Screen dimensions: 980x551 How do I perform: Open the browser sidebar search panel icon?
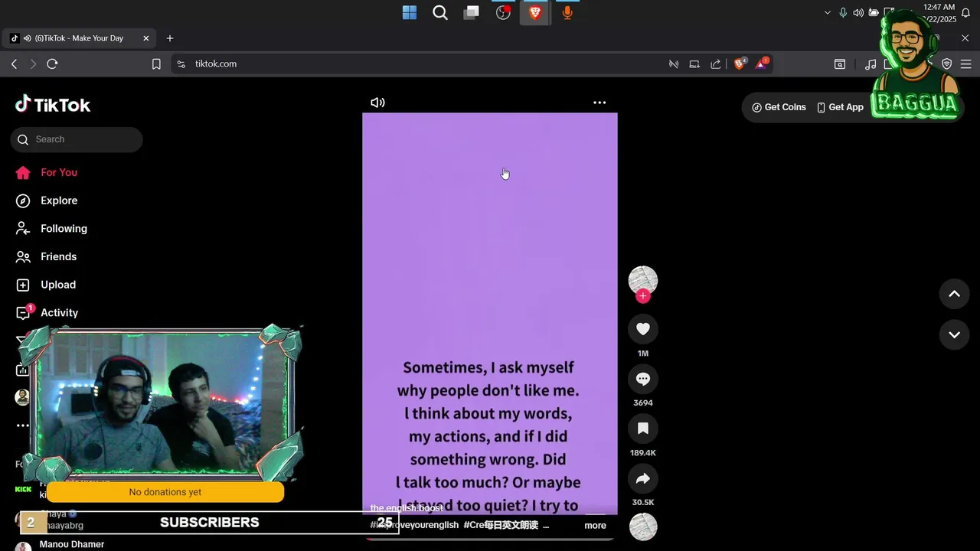point(840,64)
